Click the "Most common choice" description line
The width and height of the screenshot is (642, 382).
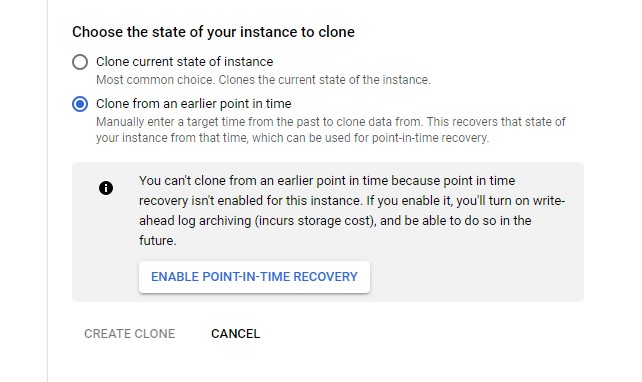point(263,80)
